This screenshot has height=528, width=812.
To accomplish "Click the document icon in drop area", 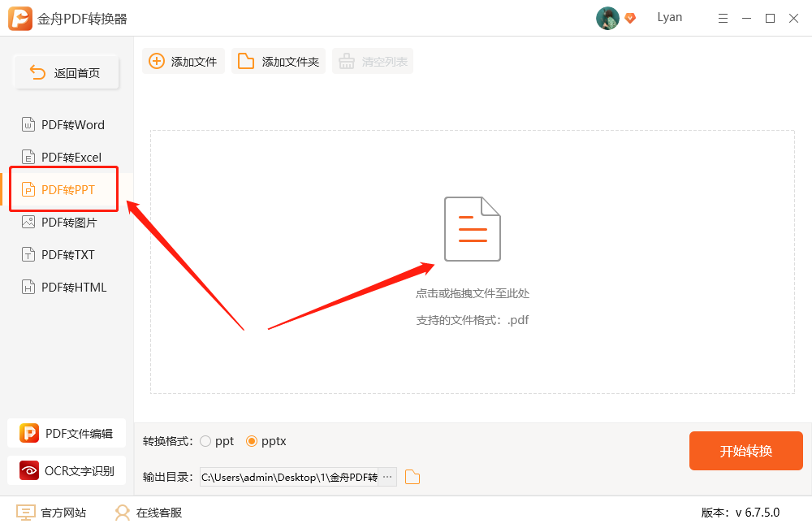I will tap(473, 229).
